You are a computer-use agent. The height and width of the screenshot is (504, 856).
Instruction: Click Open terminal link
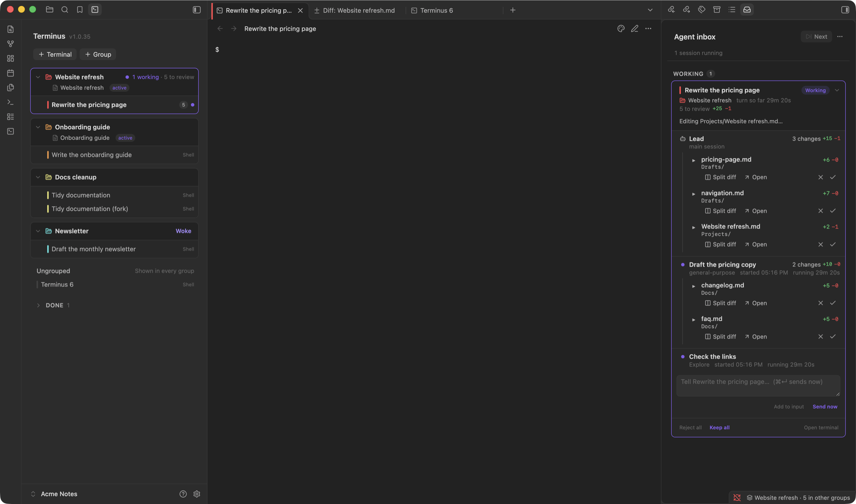pyautogui.click(x=821, y=427)
